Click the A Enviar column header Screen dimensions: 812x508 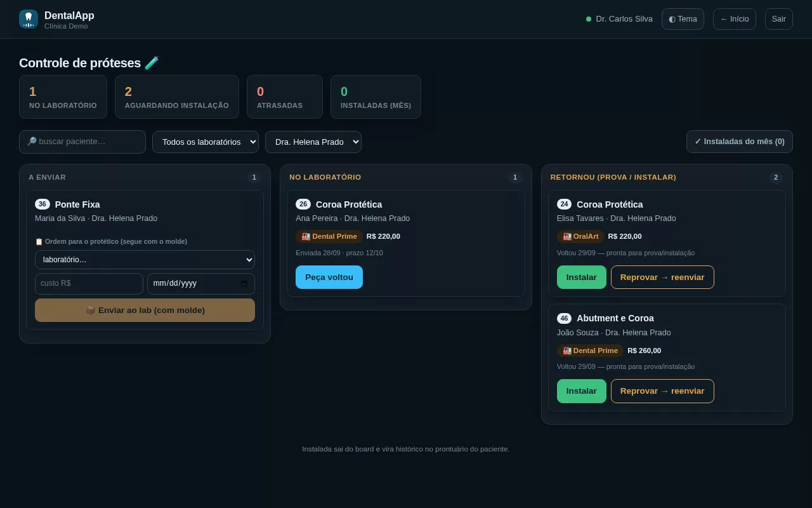[x=47, y=177]
